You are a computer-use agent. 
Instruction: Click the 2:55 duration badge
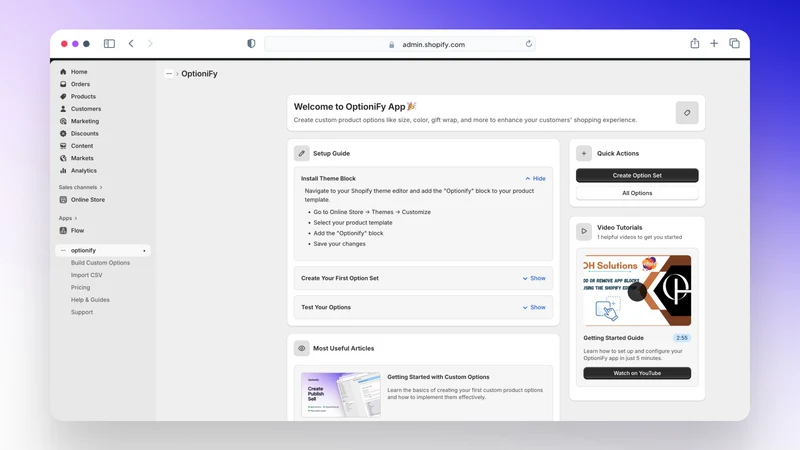682,338
